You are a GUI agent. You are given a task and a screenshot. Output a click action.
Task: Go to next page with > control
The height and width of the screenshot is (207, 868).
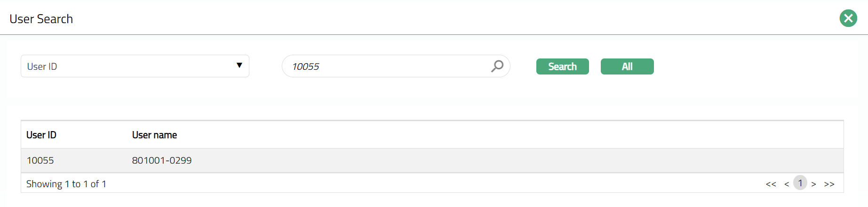tap(813, 184)
